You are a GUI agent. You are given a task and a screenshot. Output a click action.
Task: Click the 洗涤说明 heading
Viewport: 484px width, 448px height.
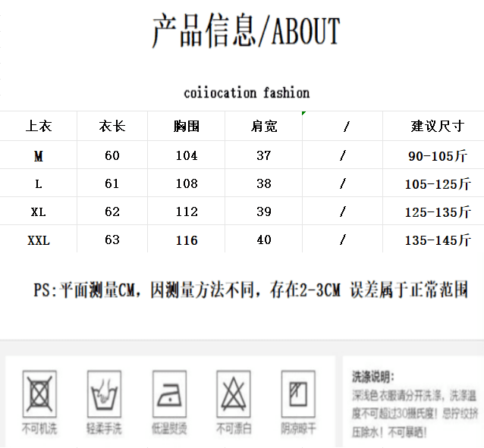(x=373, y=377)
